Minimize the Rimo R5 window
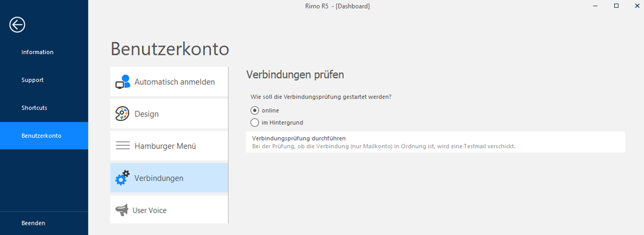This screenshot has width=644, height=235. (595, 5)
